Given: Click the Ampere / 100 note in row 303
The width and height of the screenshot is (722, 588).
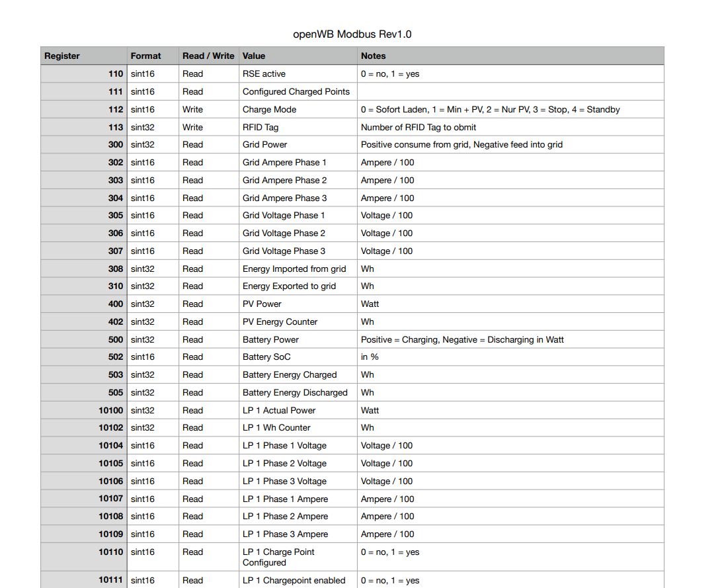Looking at the screenshot, I should click(510, 180).
